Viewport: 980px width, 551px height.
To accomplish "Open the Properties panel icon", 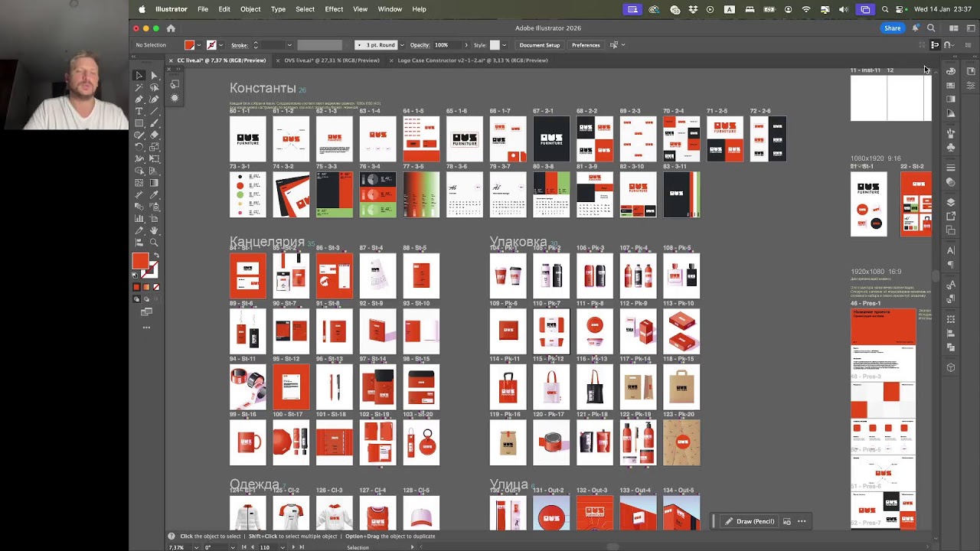I will 971,85.
